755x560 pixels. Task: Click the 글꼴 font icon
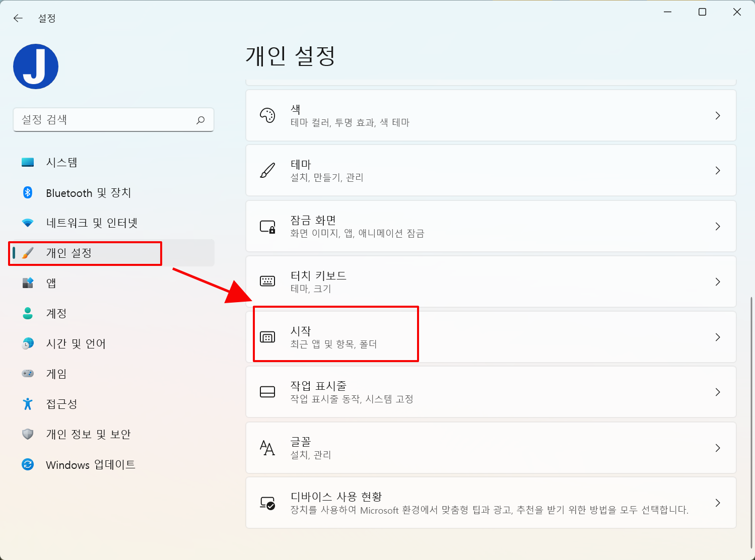tap(267, 448)
